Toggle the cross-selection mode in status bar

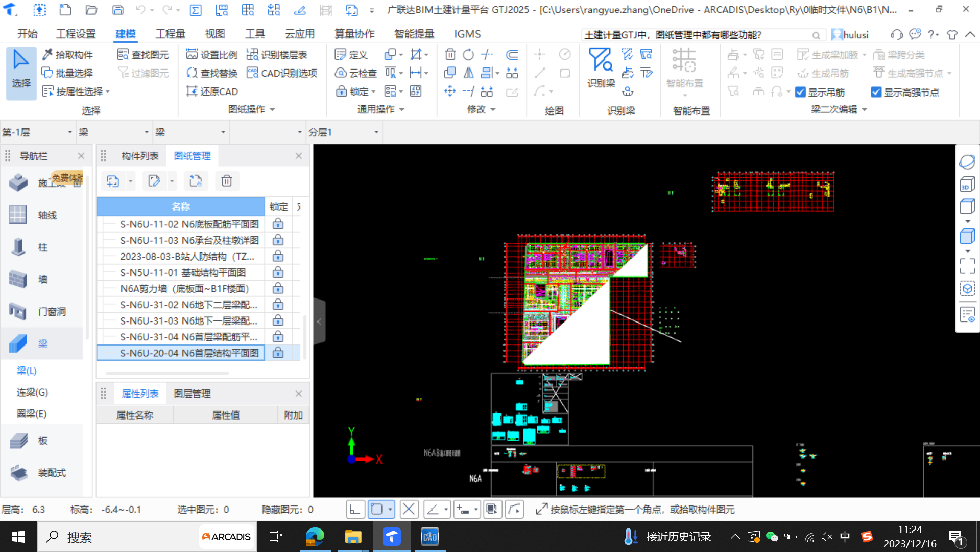click(x=409, y=509)
